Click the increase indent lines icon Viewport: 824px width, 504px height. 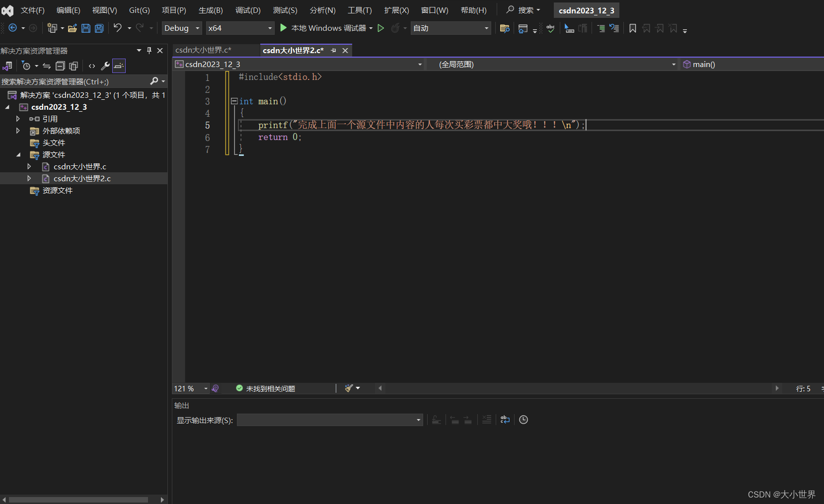point(601,28)
